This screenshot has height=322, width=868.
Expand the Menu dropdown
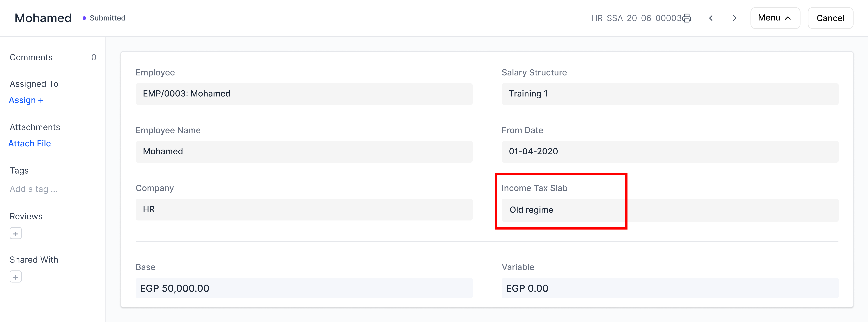[775, 18]
